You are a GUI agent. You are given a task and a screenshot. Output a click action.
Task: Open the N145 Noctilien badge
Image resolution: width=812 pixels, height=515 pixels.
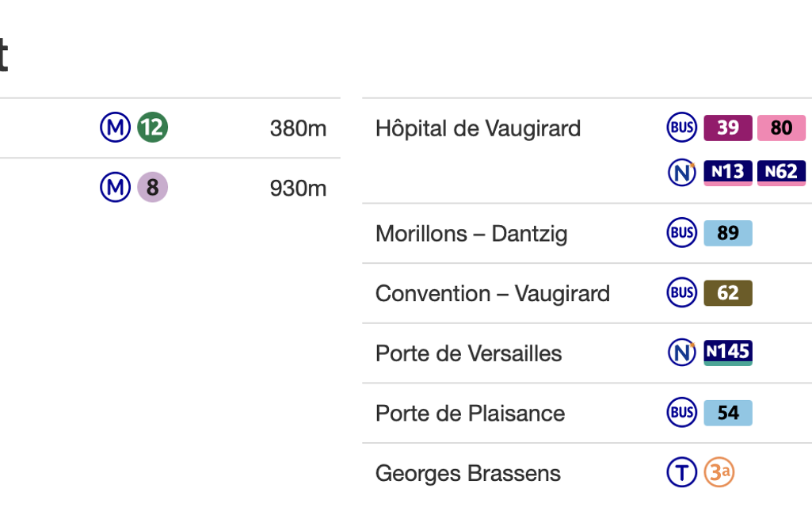pyautogui.click(x=727, y=352)
